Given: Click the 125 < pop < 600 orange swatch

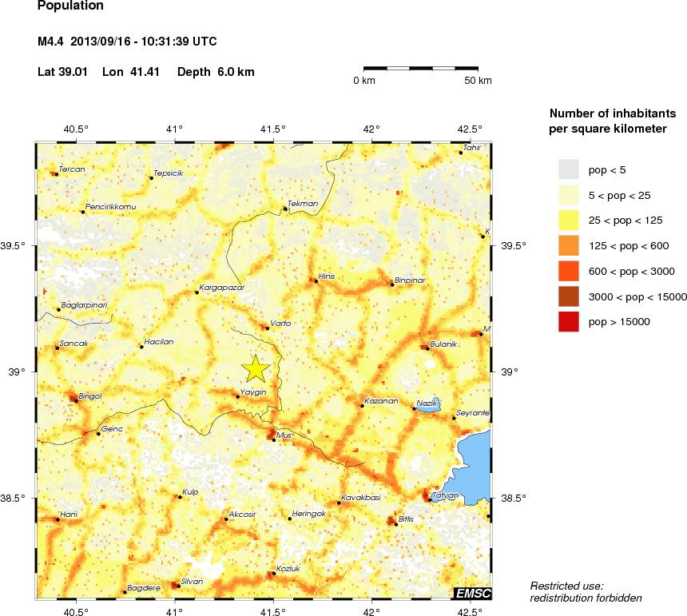Looking at the screenshot, I should tap(568, 245).
